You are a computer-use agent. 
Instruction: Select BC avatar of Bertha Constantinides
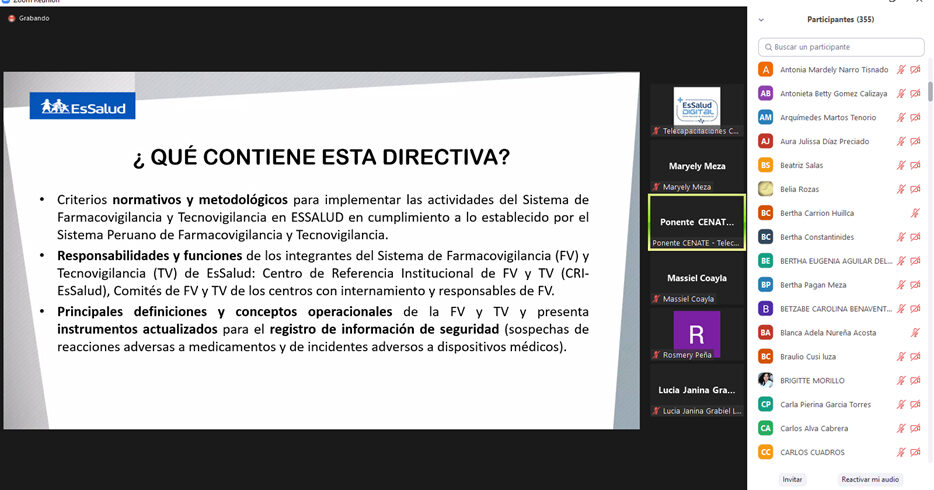(765, 237)
